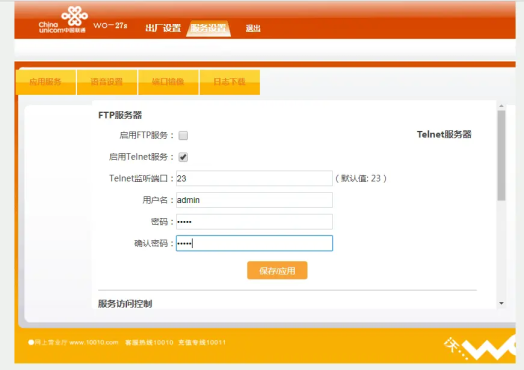Go to the 端口镜像 tab

point(168,82)
